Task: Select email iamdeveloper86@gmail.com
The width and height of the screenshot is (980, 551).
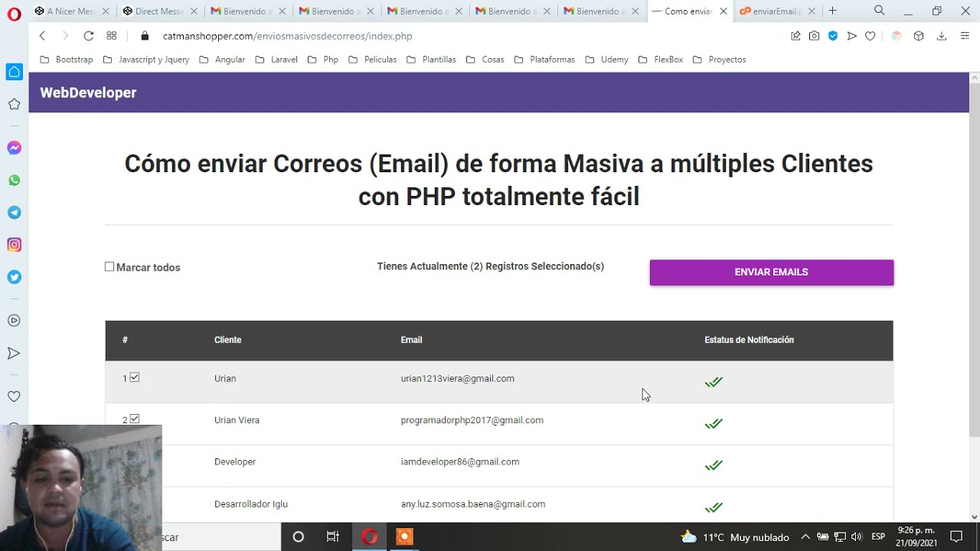Action: click(x=460, y=462)
